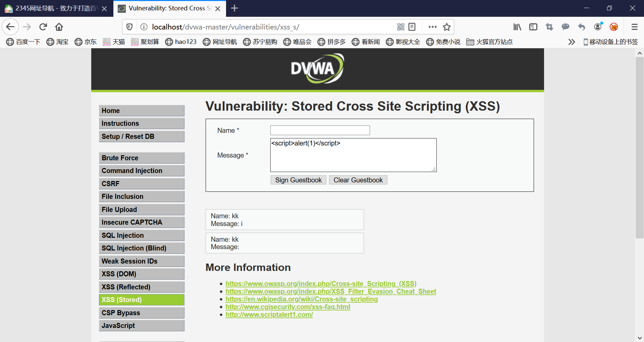The height and width of the screenshot is (342, 644).
Task: Open 网址导航 bookmark
Action: click(x=220, y=42)
